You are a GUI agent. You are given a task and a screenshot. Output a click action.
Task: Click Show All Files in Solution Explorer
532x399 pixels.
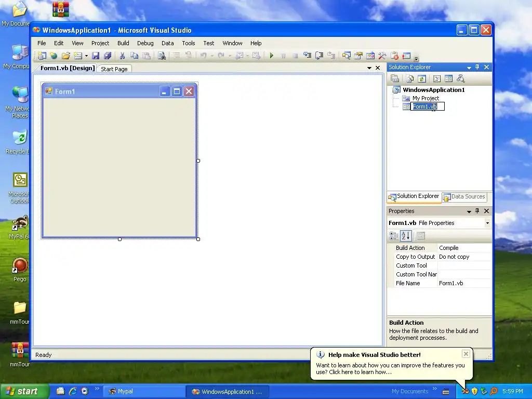(410, 79)
